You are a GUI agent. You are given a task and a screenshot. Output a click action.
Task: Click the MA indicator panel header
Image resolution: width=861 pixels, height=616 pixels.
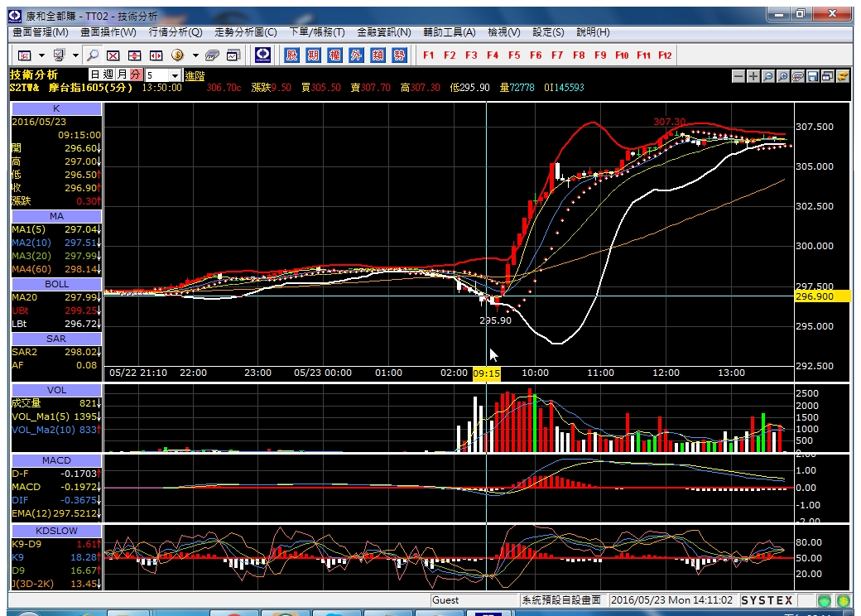point(56,216)
